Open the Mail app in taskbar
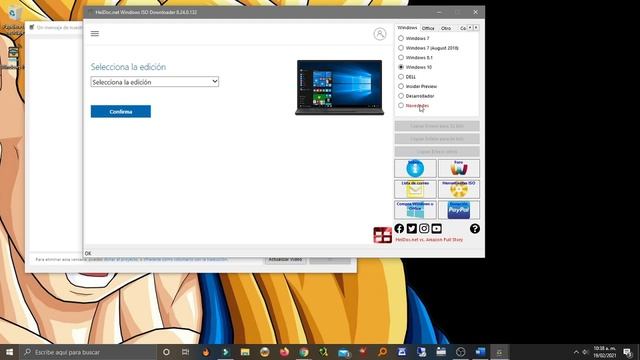Screen dimensions: 640x360 point(344,352)
